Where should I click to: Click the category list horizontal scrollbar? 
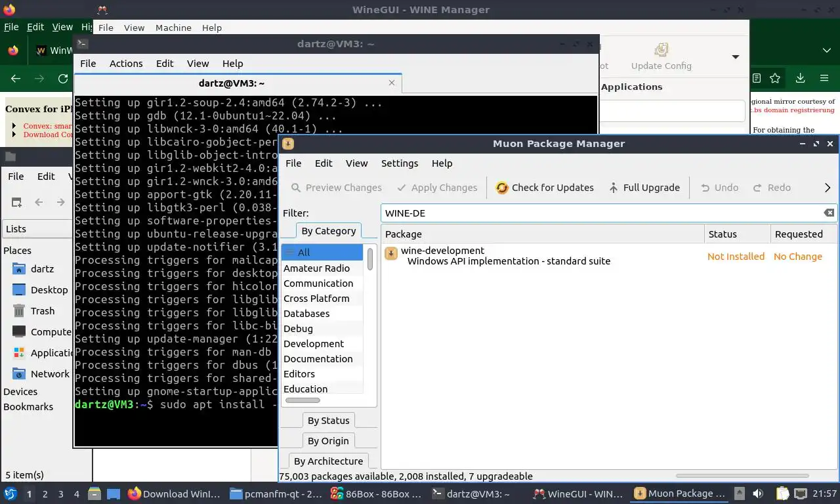pyautogui.click(x=303, y=400)
